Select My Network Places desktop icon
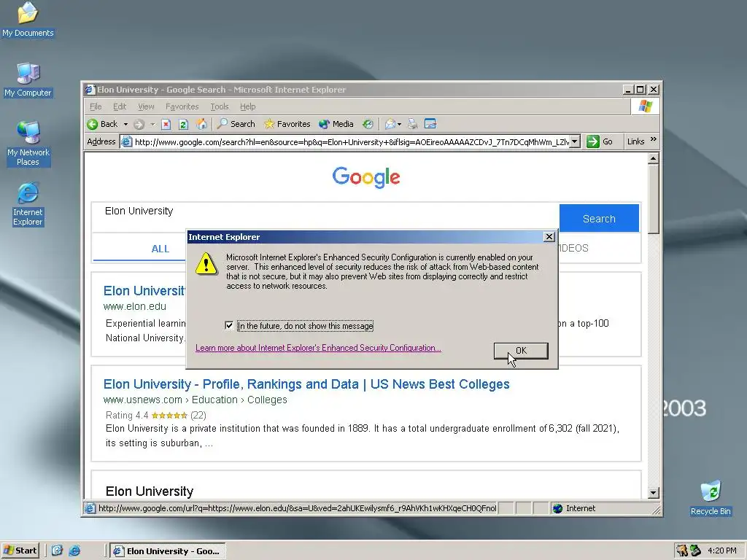This screenshot has width=747, height=560. click(28, 144)
